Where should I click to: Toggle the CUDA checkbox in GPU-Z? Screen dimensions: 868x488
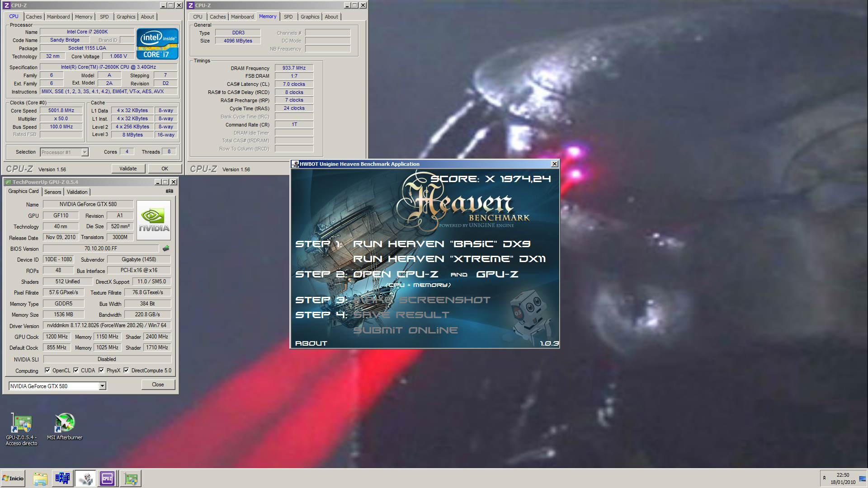tap(76, 370)
